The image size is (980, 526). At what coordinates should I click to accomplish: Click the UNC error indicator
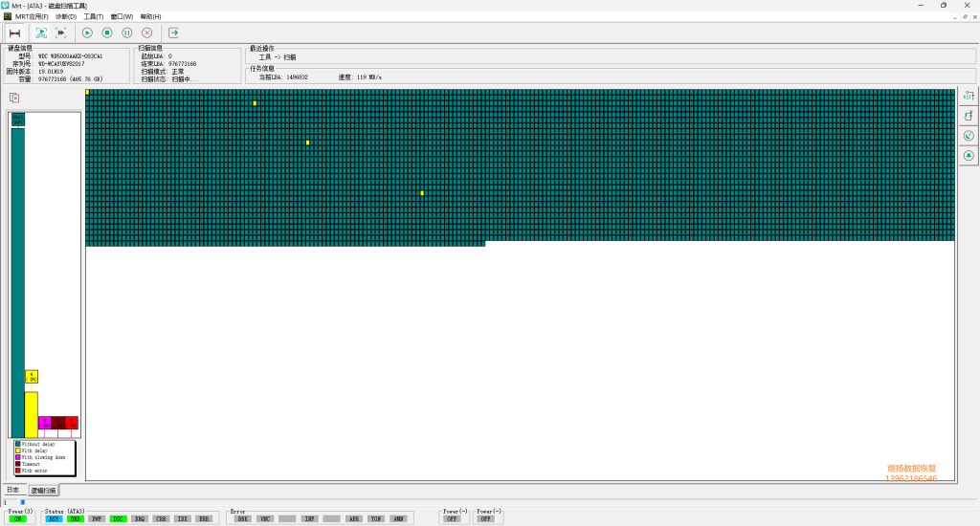(x=265, y=519)
